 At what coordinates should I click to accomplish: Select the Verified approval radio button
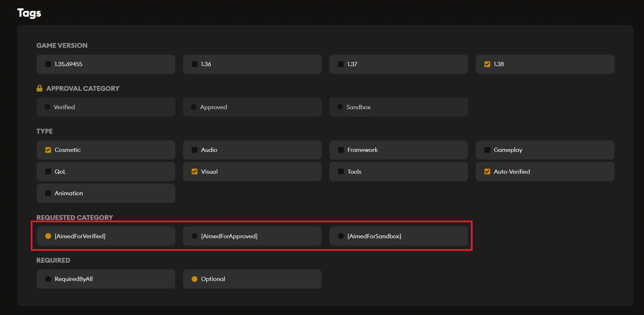48,107
